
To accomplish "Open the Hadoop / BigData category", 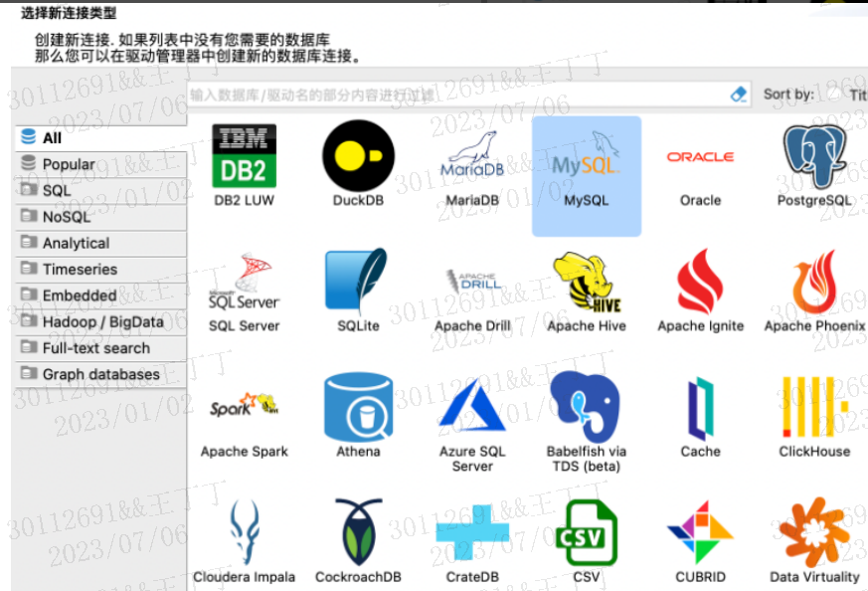I will coord(100,321).
